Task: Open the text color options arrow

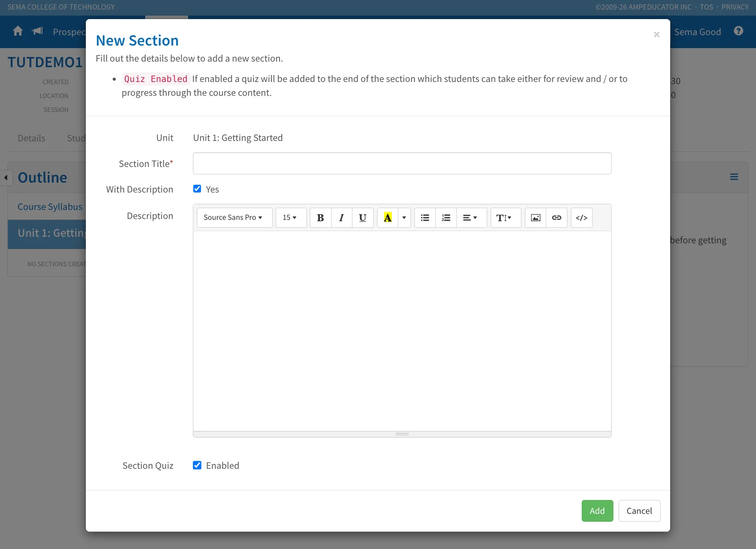Action: 404,218
